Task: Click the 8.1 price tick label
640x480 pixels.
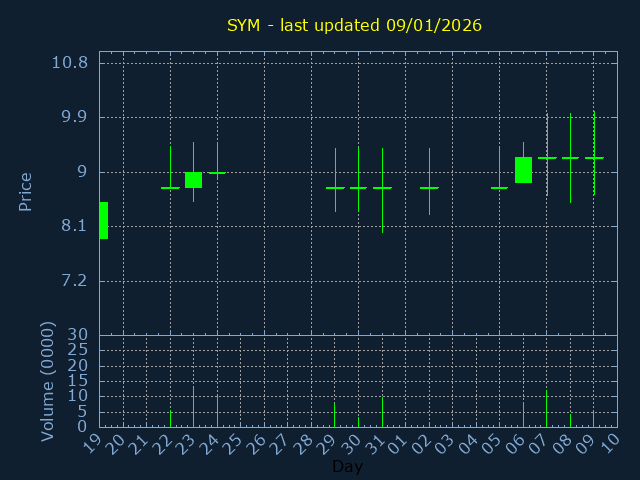Action: [x=74, y=226]
